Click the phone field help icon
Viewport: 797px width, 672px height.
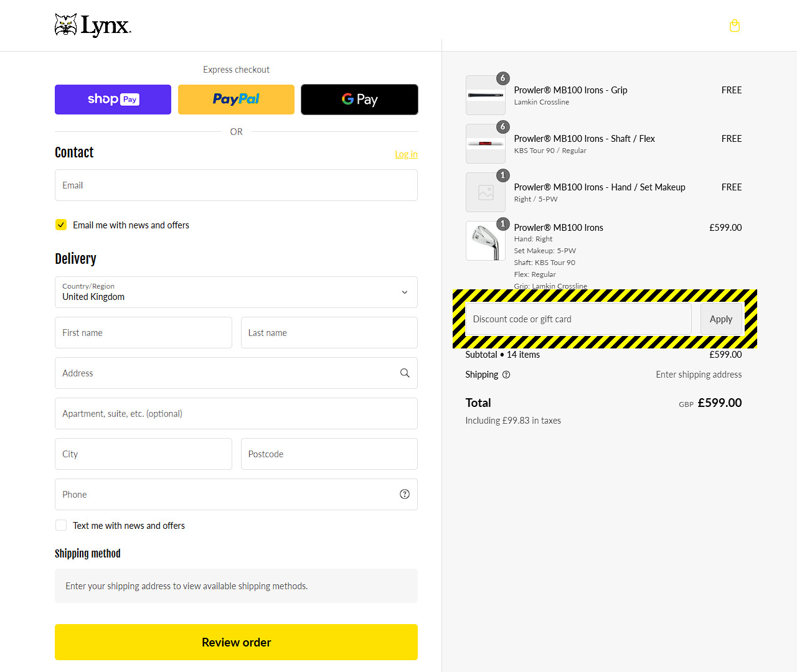coord(405,494)
